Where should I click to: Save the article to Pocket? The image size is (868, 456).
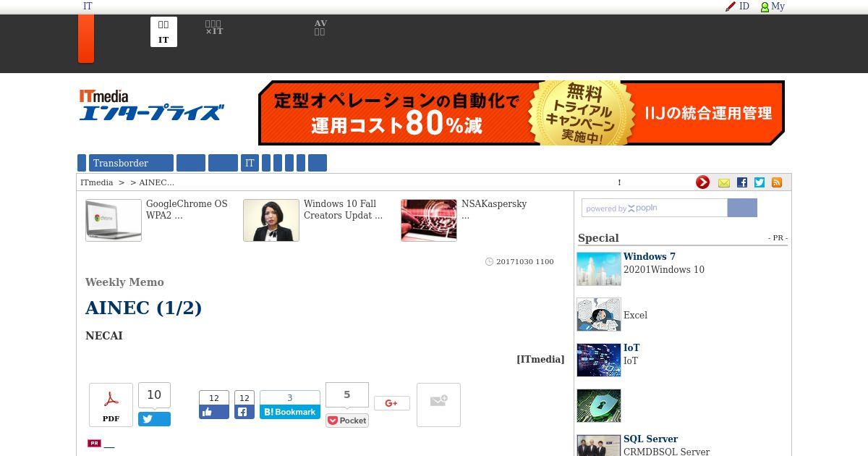[x=347, y=421]
